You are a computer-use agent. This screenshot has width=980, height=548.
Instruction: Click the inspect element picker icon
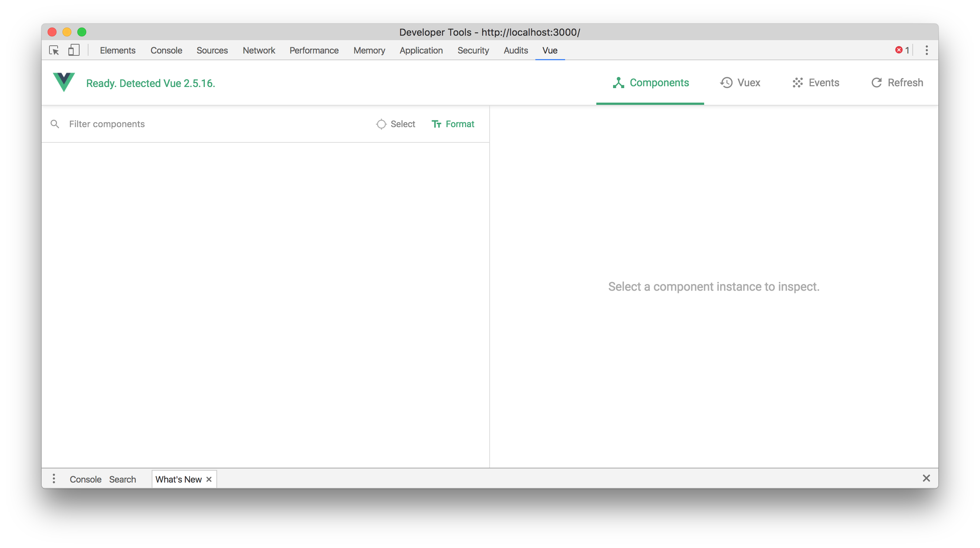tap(54, 50)
